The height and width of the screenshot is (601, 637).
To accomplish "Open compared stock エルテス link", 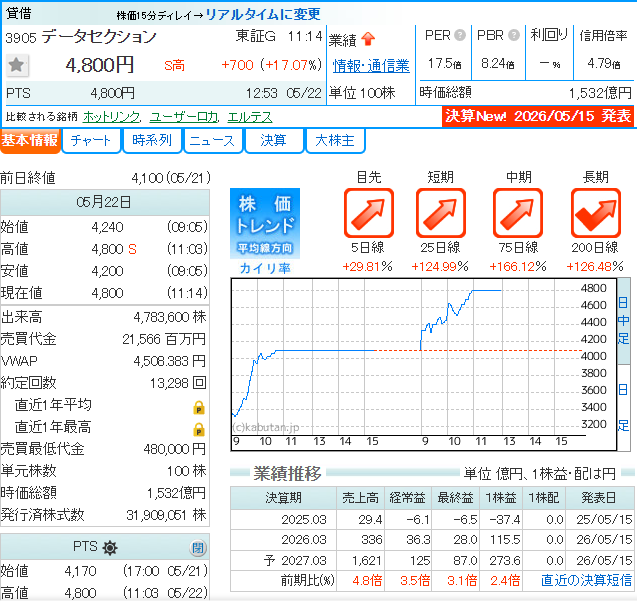I will pos(250,117).
